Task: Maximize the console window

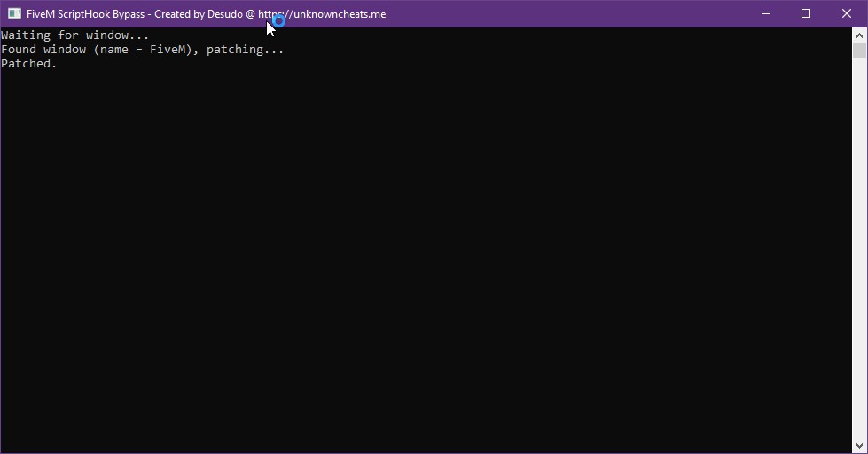Action: (806, 14)
